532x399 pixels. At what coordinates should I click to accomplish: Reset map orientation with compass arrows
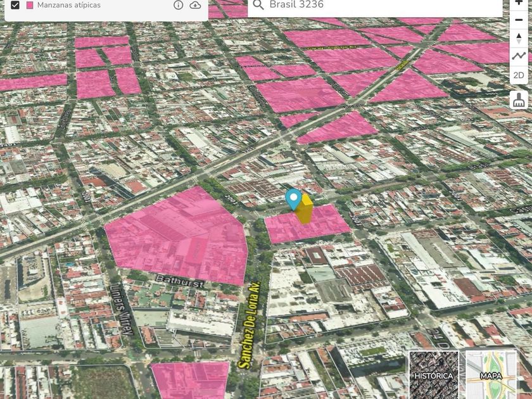pyautogui.click(x=519, y=39)
